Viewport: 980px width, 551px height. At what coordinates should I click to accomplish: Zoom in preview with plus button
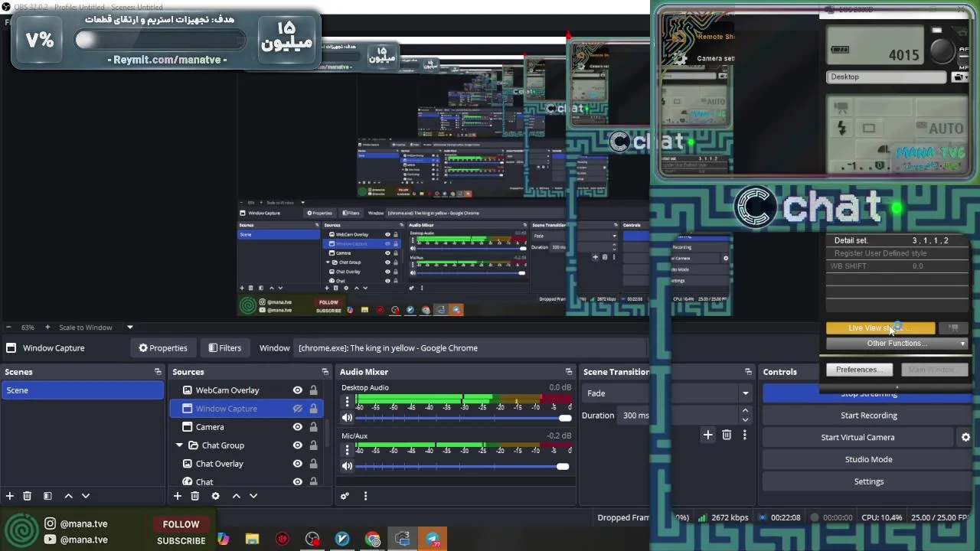click(47, 328)
